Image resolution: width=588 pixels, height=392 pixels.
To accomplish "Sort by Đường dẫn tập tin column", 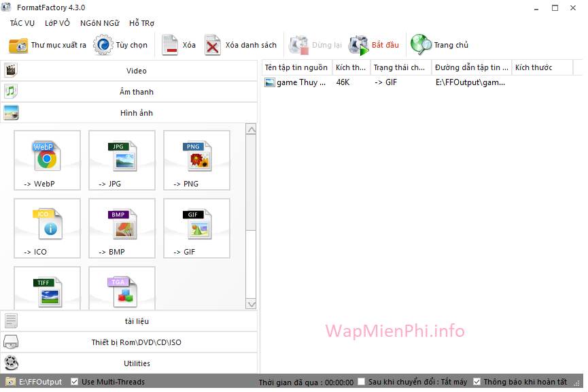I will tap(472, 67).
